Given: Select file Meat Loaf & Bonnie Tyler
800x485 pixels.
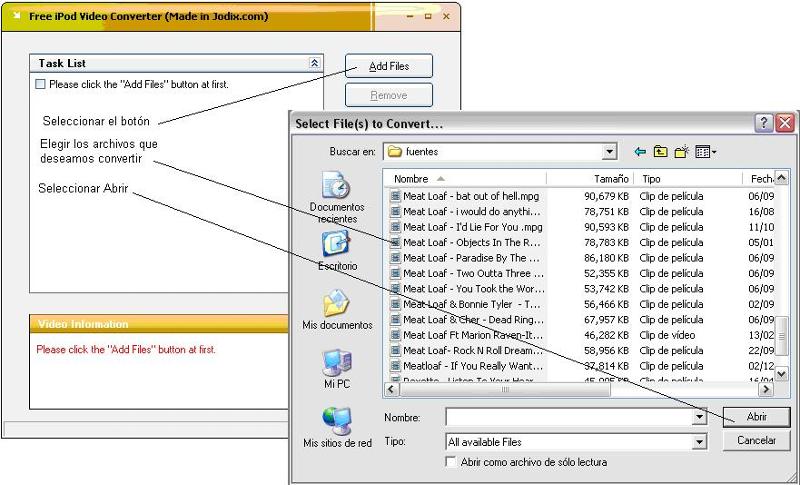Looking at the screenshot, I should (472, 304).
